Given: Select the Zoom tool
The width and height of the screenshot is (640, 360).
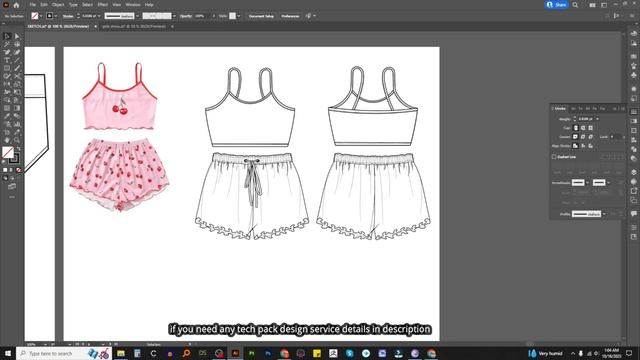Looking at the screenshot, I should click(17, 140).
